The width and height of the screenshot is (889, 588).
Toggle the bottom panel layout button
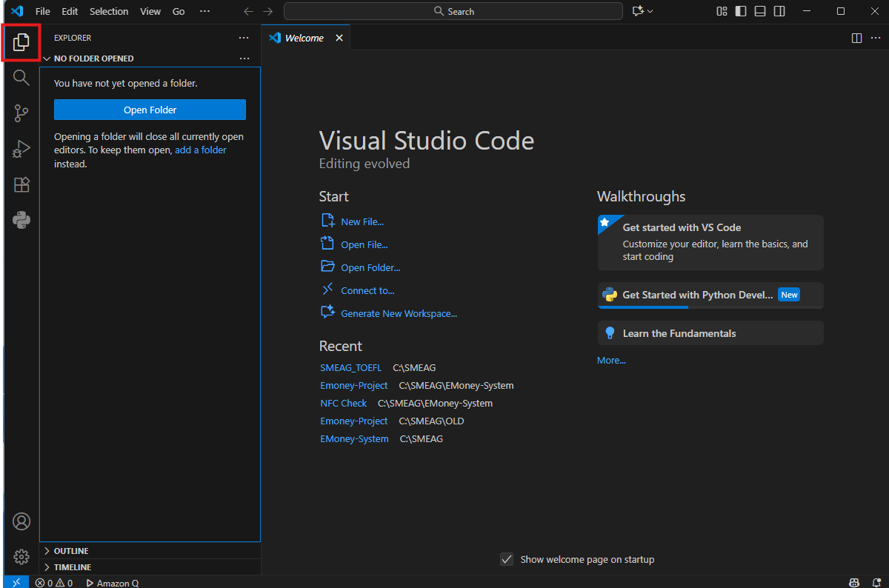coord(760,11)
